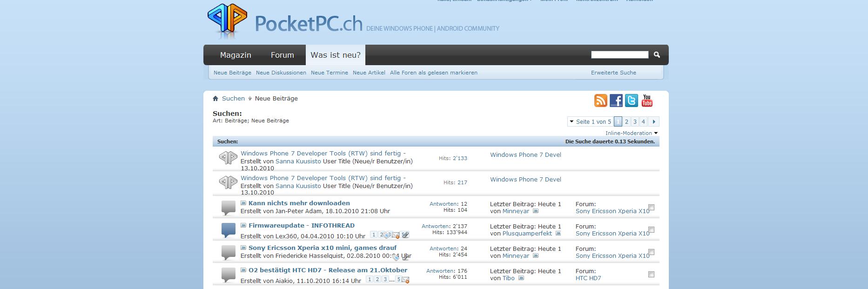Screen dimensions: 868x289
Task: Open 'O2 bestätigt HTC HD7 - Release am 21.Oktober'
Action: 328,270
